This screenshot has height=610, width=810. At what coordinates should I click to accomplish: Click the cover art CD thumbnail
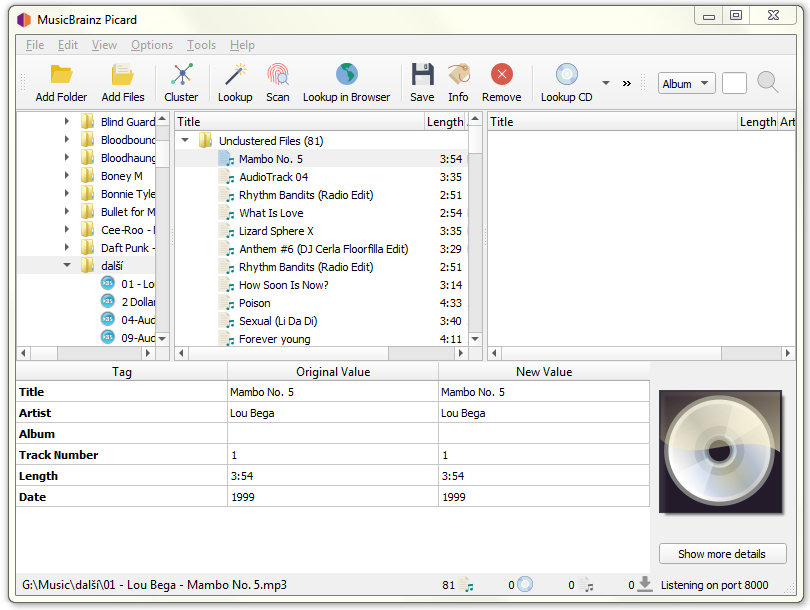(x=721, y=452)
